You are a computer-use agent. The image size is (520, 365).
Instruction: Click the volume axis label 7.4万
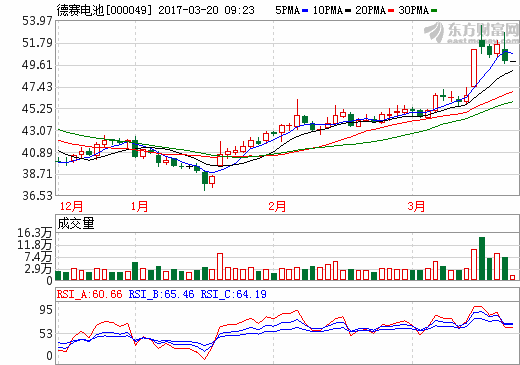point(38,257)
